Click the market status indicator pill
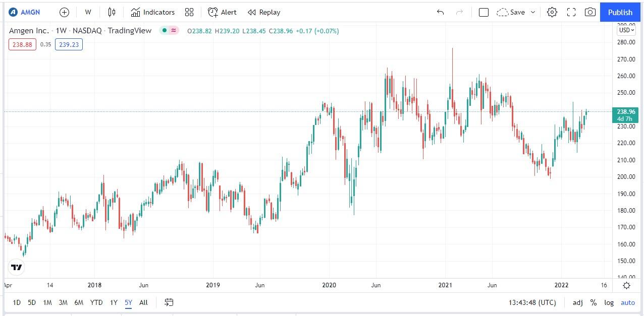The width and height of the screenshot is (644, 316). coord(169,30)
